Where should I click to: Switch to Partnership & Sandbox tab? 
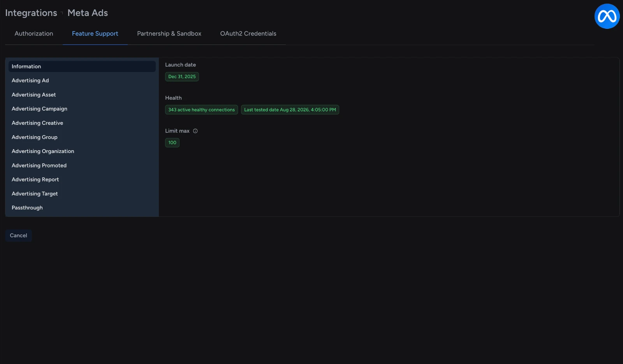pos(169,33)
